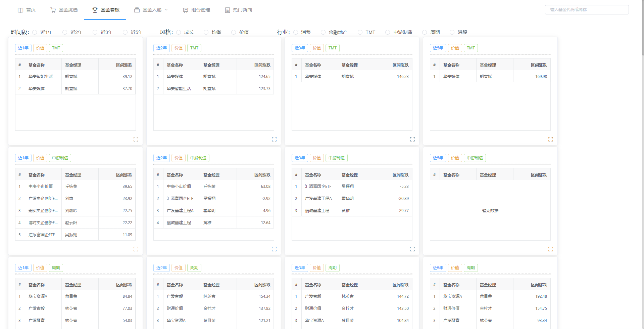This screenshot has height=329, width=644.
Task: Click 暂无数据 empty message in 近5年 card
Action: click(490, 211)
